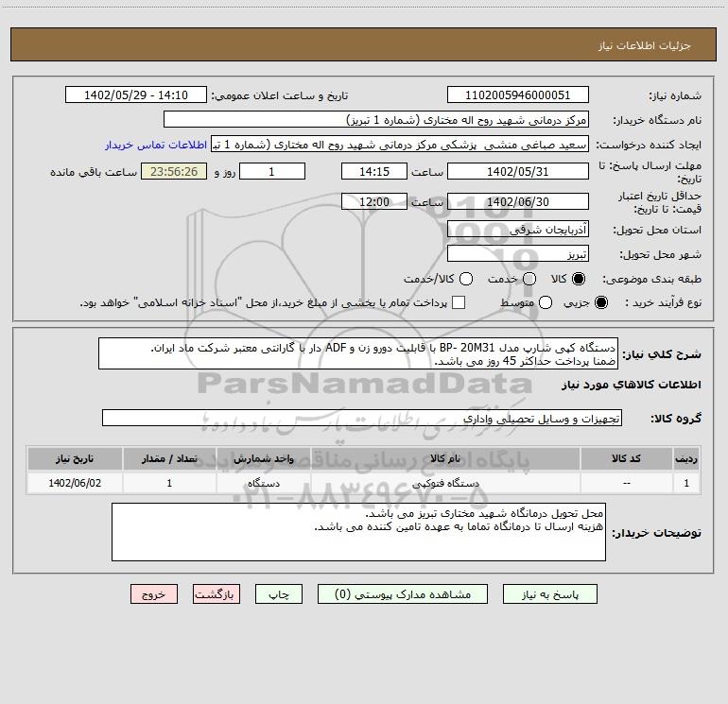The width and height of the screenshot is (728, 704).
Task: Click the تاریخ نیاز column header
Action: point(75,458)
